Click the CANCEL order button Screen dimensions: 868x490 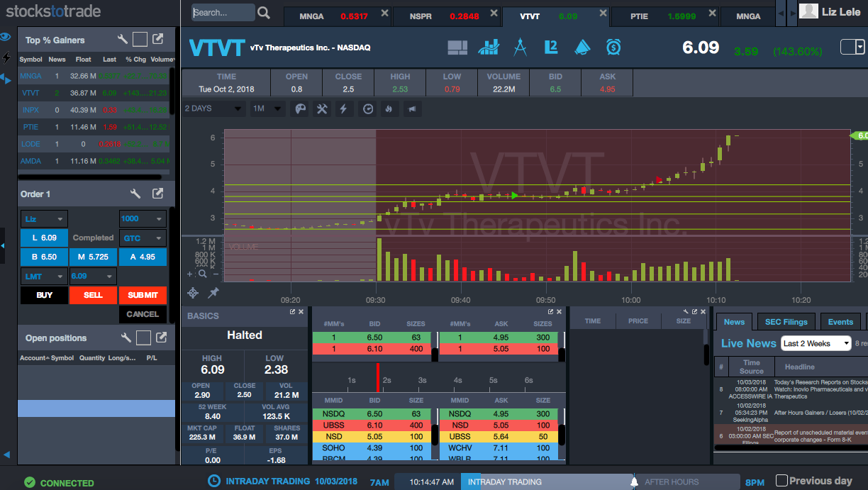143,314
